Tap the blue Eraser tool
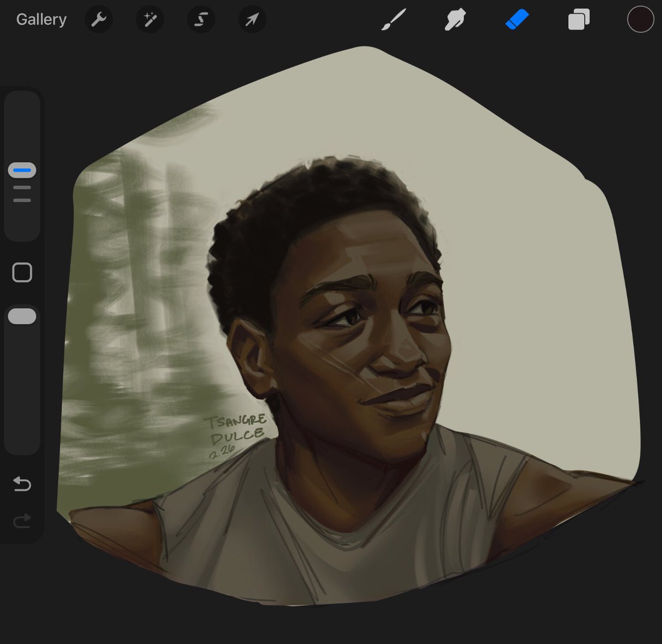 pos(517,20)
